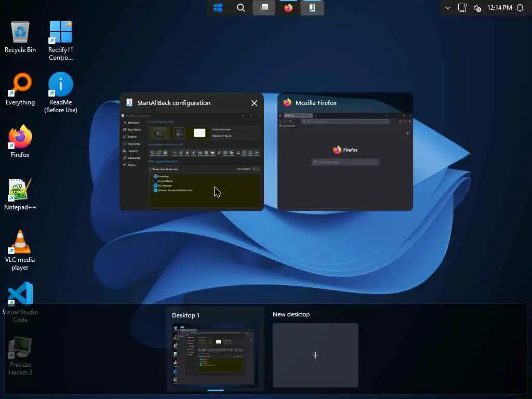Click the Desktop 1 label
Screen dimensions: 532x399
[185, 315]
